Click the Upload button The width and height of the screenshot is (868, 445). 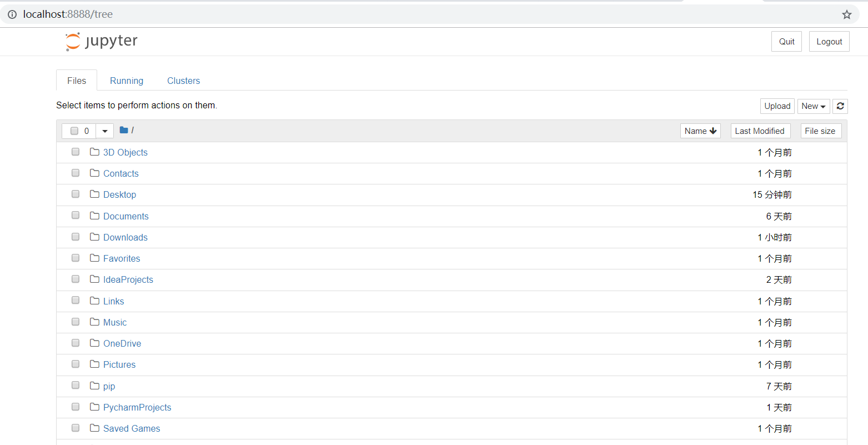click(777, 106)
